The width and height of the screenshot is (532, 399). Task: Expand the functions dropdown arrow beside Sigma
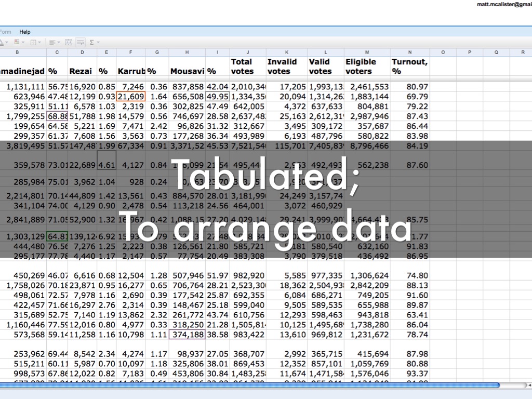pos(98,42)
